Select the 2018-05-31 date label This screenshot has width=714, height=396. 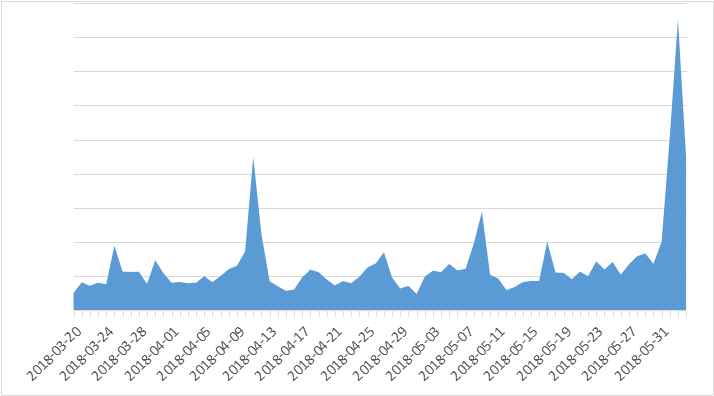click(643, 354)
